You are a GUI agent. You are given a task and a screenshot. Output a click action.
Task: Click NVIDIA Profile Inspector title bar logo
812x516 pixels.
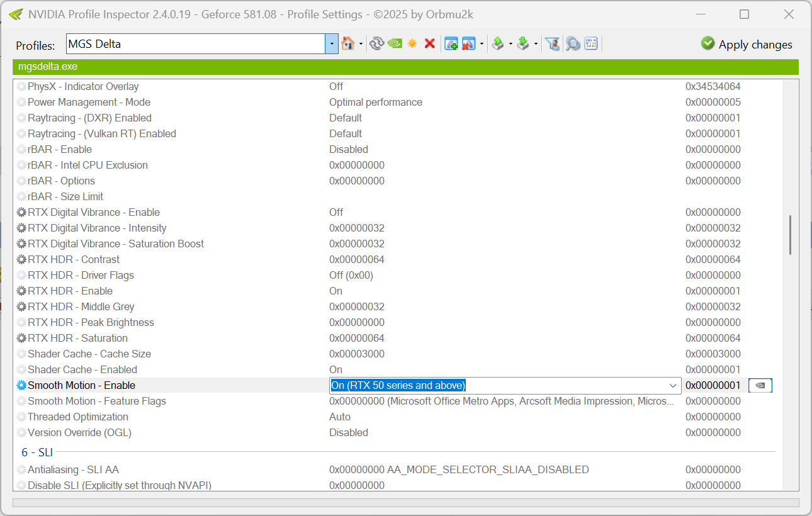16,14
